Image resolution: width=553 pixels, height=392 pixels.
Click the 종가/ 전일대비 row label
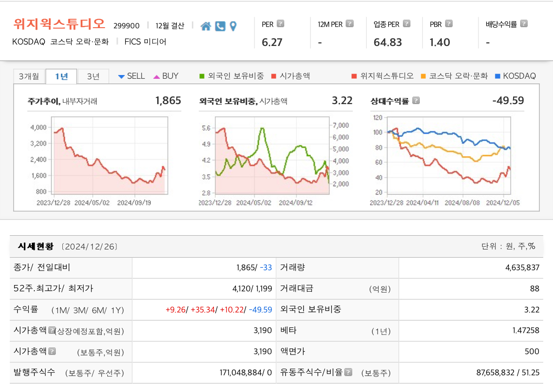(x=42, y=268)
